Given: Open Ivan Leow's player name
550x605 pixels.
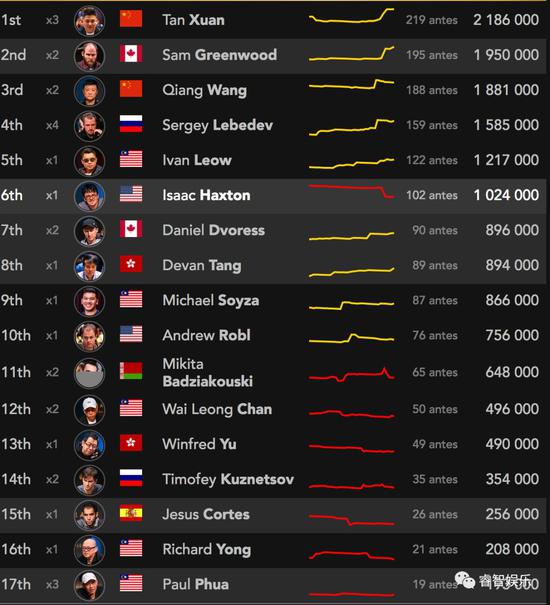Looking at the screenshot, I should [197, 160].
